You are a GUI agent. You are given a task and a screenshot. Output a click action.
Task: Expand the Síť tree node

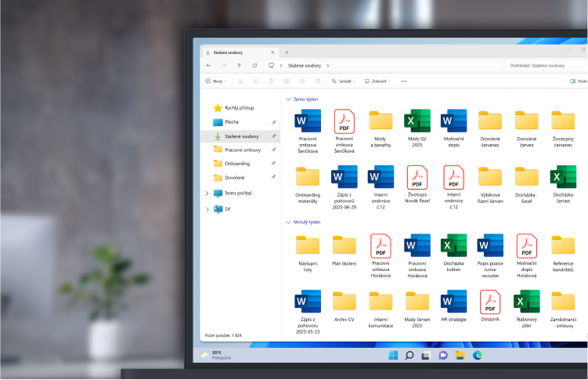pyautogui.click(x=207, y=209)
